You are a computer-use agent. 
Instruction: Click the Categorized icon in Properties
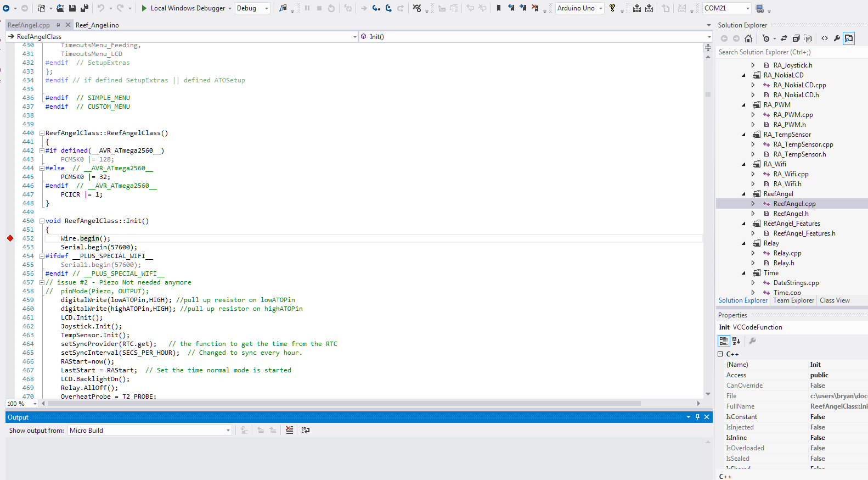pos(724,341)
